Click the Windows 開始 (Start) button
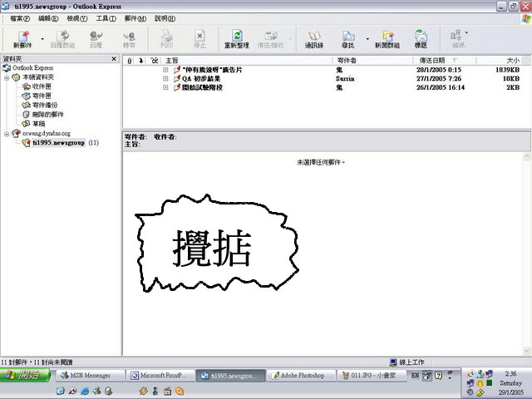532x399 pixels. tap(27, 376)
